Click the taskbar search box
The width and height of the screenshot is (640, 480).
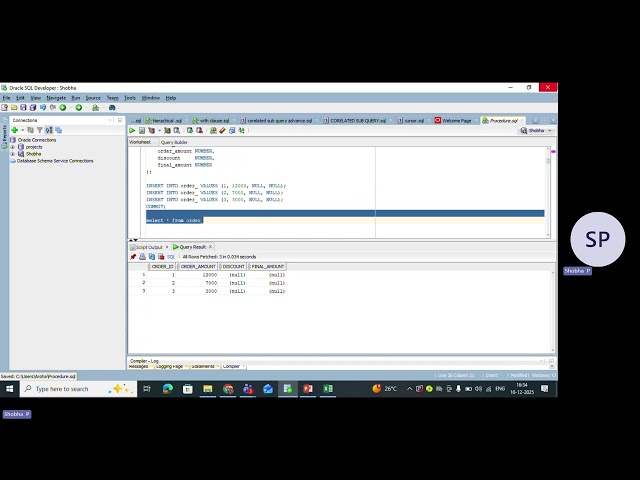click(x=78, y=389)
